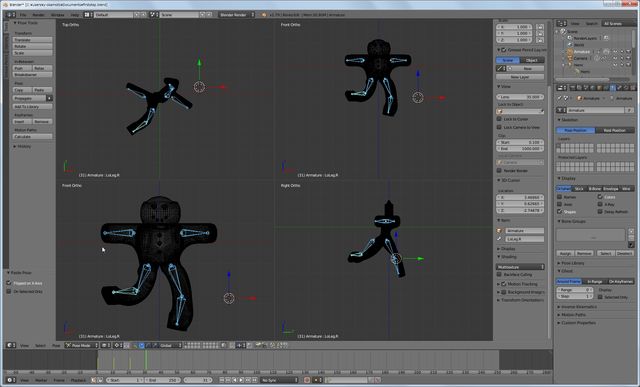
Task: Toggle the Camera eye visibility icon in the Outliner
Action: [615, 58]
